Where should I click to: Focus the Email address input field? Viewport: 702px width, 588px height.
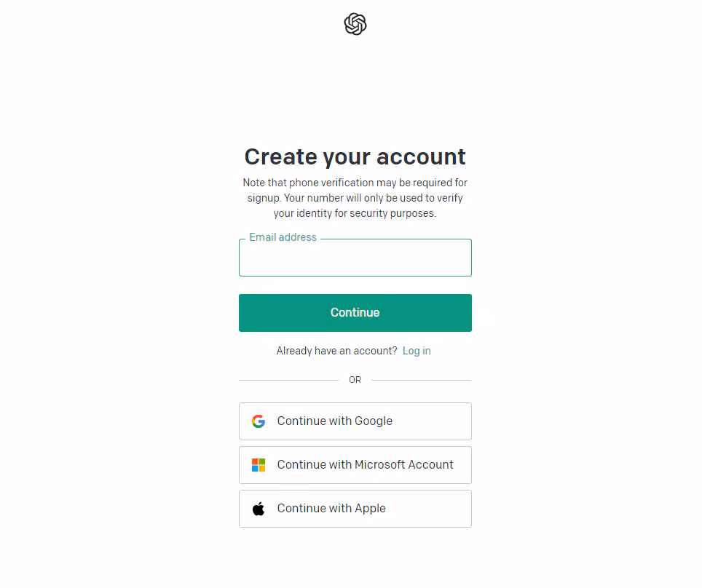coord(355,259)
